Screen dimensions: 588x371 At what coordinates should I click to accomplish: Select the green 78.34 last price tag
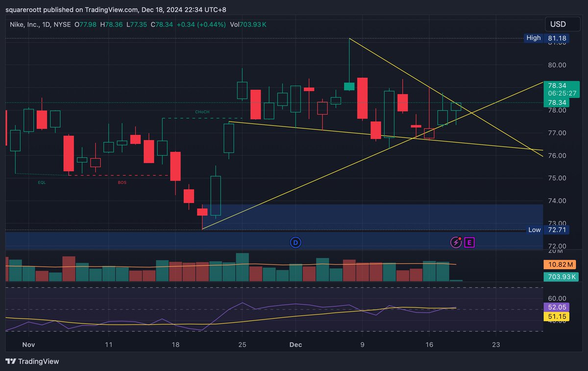557,102
